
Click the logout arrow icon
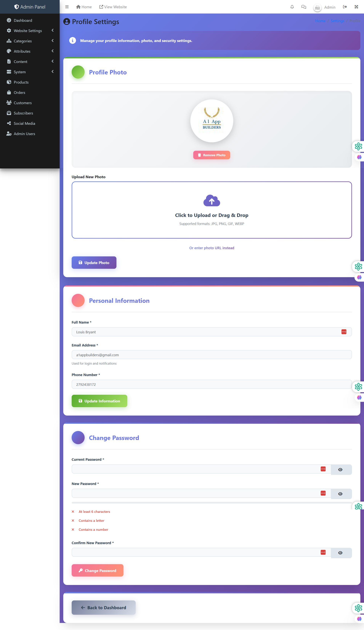coord(345,7)
